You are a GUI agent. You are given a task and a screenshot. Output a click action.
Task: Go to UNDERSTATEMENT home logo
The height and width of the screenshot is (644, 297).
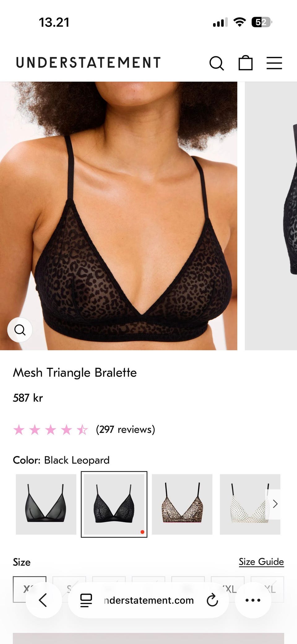pyautogui.click(x=88, y=63)
